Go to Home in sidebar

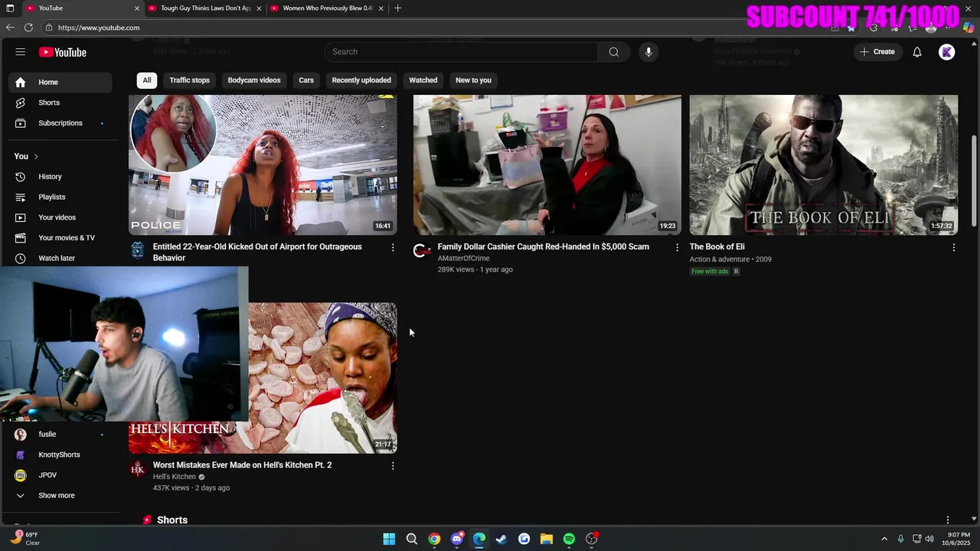[60, 83]
